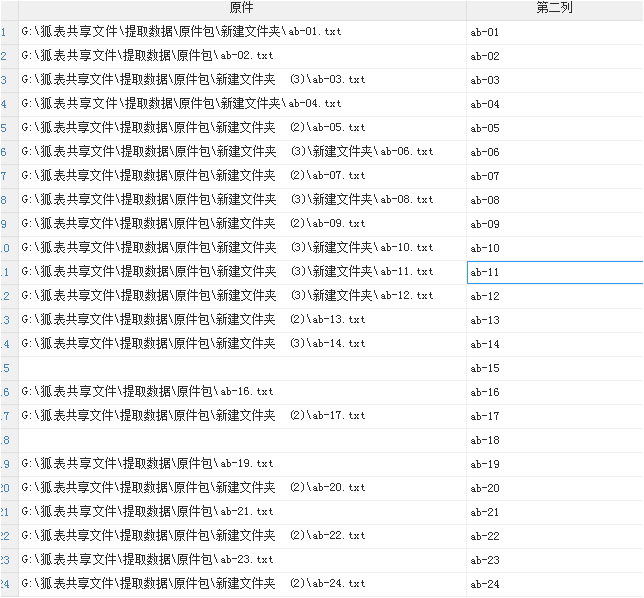644x598 pixels.
Task: Click the row header of the ab-05 row
Action: click(x=7, y=128)
